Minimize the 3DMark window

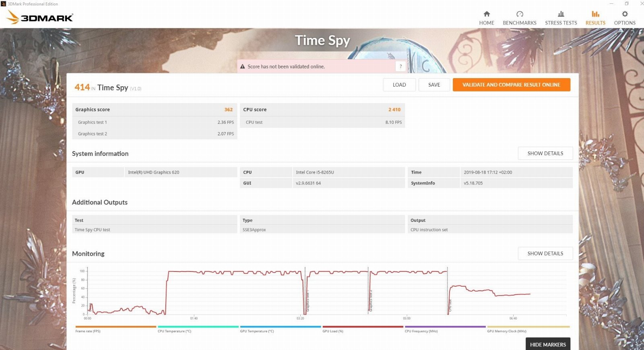pos(611,4)
